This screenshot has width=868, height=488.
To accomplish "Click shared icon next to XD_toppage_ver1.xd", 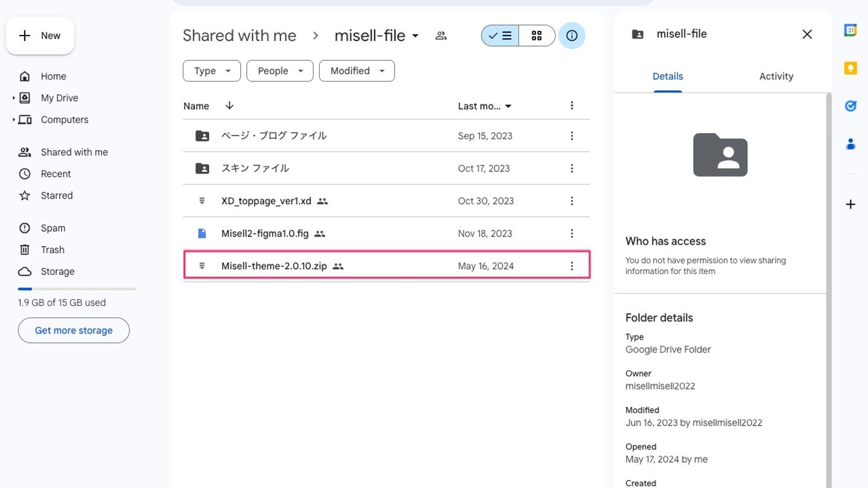I will click(x=323, y=201).
